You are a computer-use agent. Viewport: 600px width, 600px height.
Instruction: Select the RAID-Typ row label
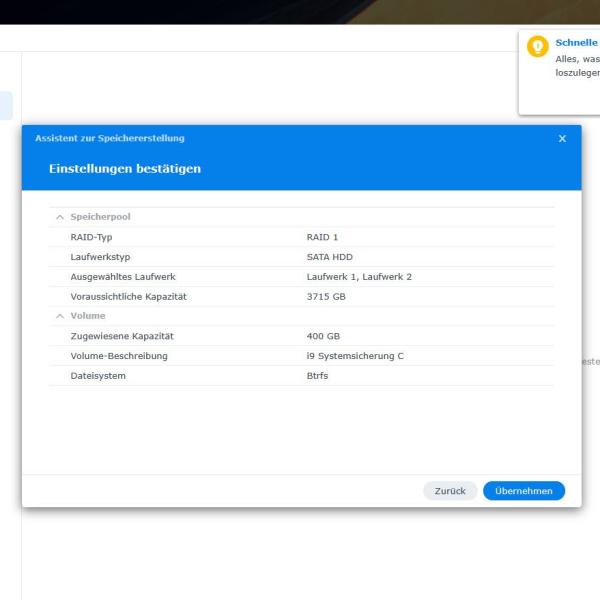[91, 237]
